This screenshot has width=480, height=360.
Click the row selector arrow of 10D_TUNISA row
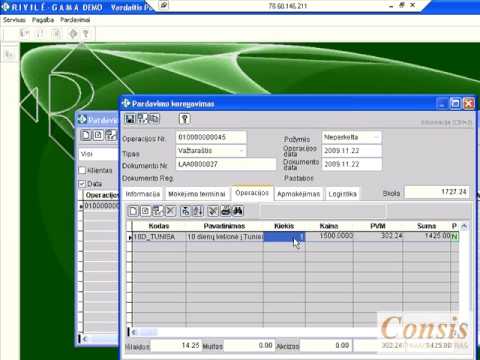130,237
